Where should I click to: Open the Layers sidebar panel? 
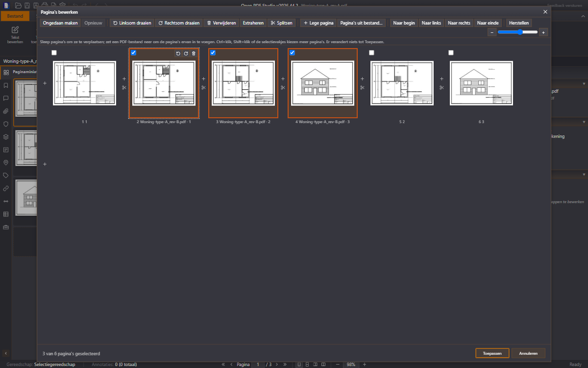[x=6, y=137]
